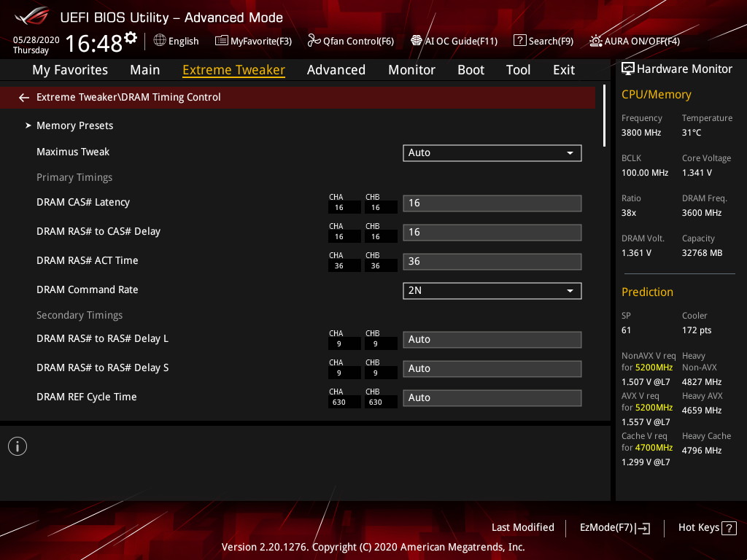The image size is (747, 560).
Task: Click the info icon in the help pane
Action: (x=18, y=446)
